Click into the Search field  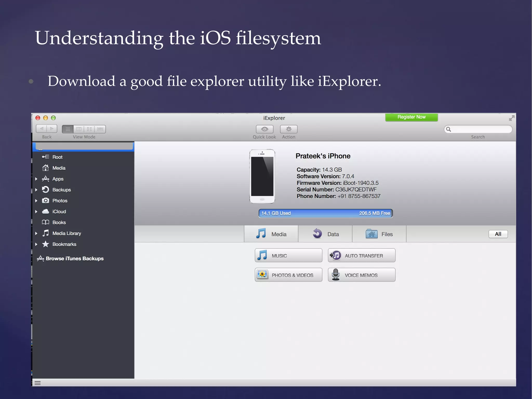coord(478,129)
